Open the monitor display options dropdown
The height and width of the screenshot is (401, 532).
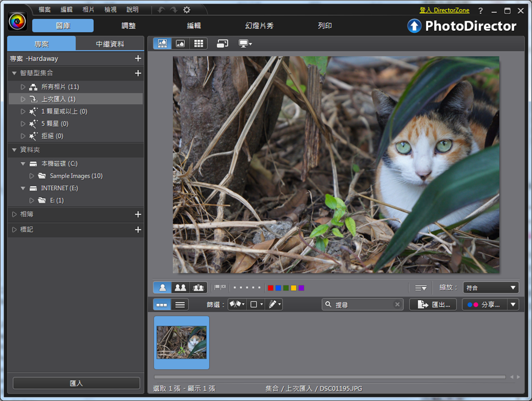[x=245, y=43]
